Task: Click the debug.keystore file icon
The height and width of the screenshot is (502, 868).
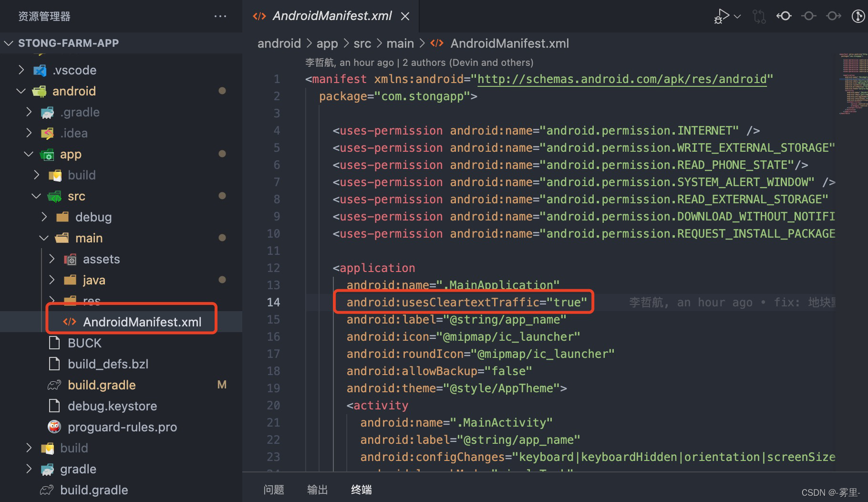Action: [x=54, y=406]
